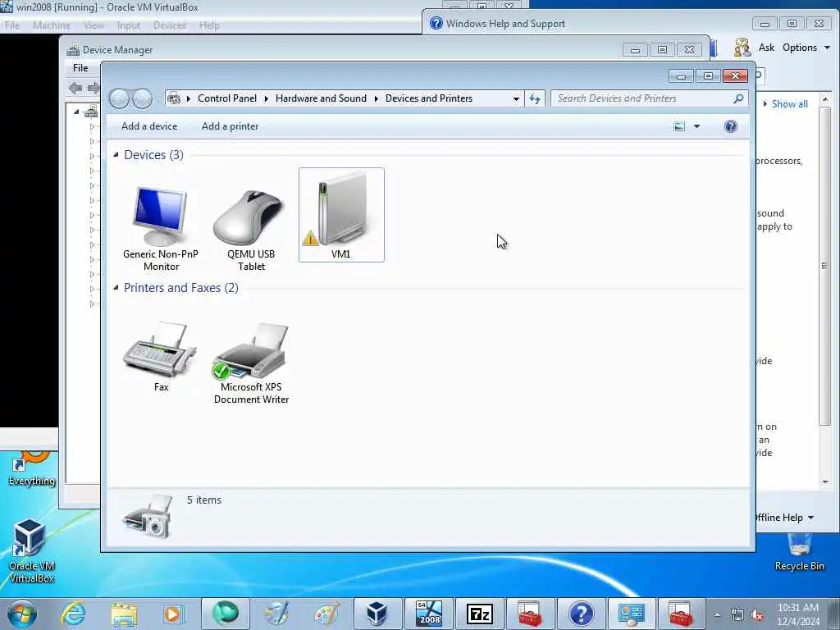The width and height of the screenshot is (840, 630).
Task: Click Add a device
Action: [x=149, y=126]
